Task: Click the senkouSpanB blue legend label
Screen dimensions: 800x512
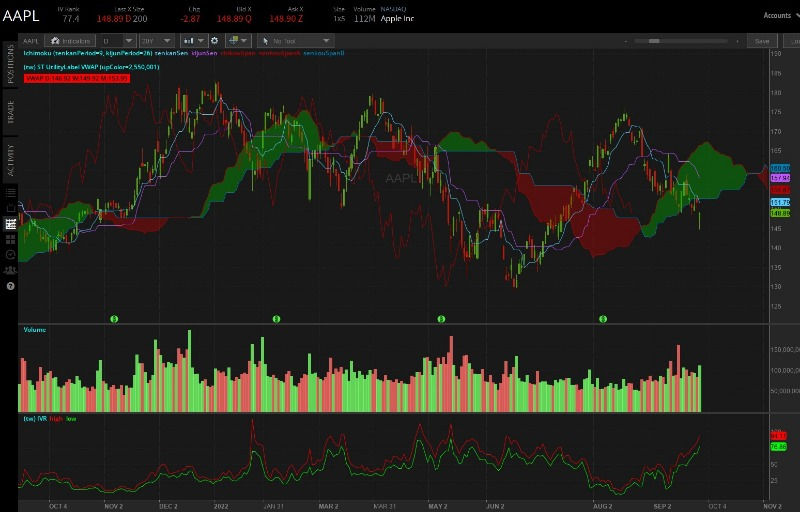Action: [x=324, y=53]
